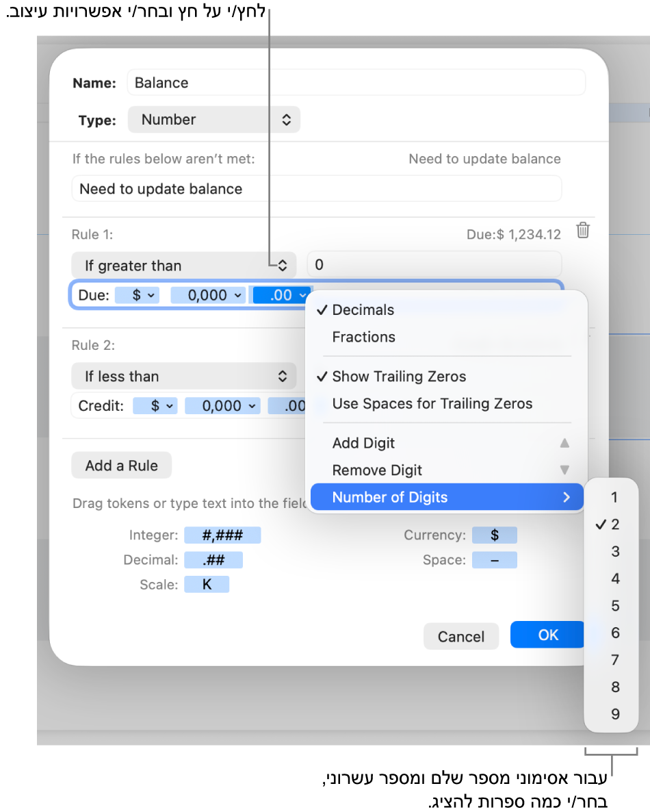The width and height of the screenshot is (650, 812).
Task: Open the Number of Digits submenu
Action: click(446, 498)
